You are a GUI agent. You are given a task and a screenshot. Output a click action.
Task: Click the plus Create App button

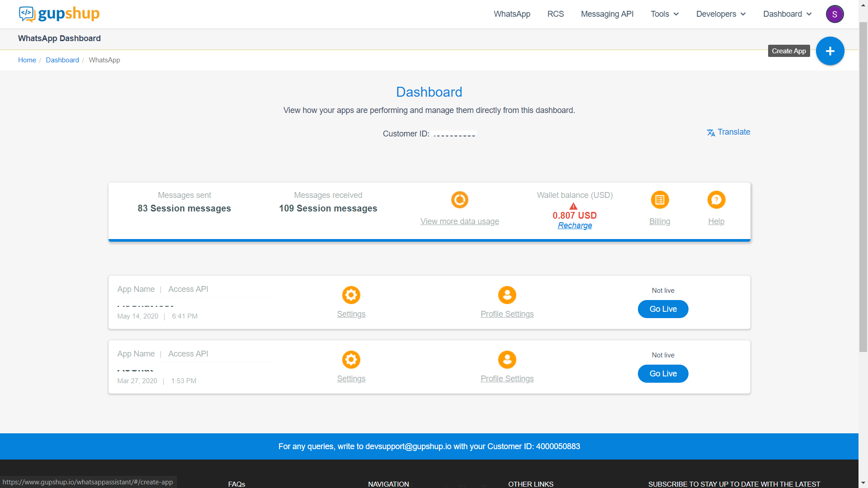(830, 51)
